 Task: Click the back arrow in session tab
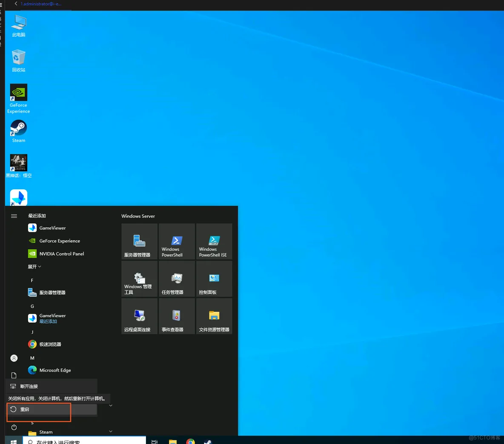(x=16, y=4)
